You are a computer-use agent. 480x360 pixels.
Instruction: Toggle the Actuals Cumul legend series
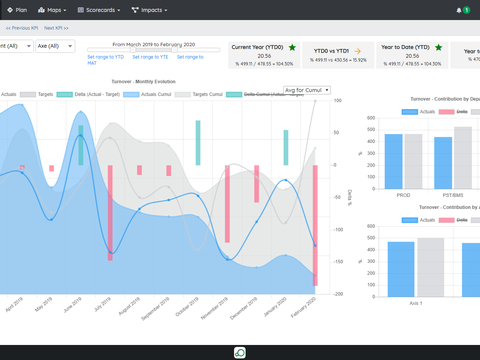click(147, 94)
